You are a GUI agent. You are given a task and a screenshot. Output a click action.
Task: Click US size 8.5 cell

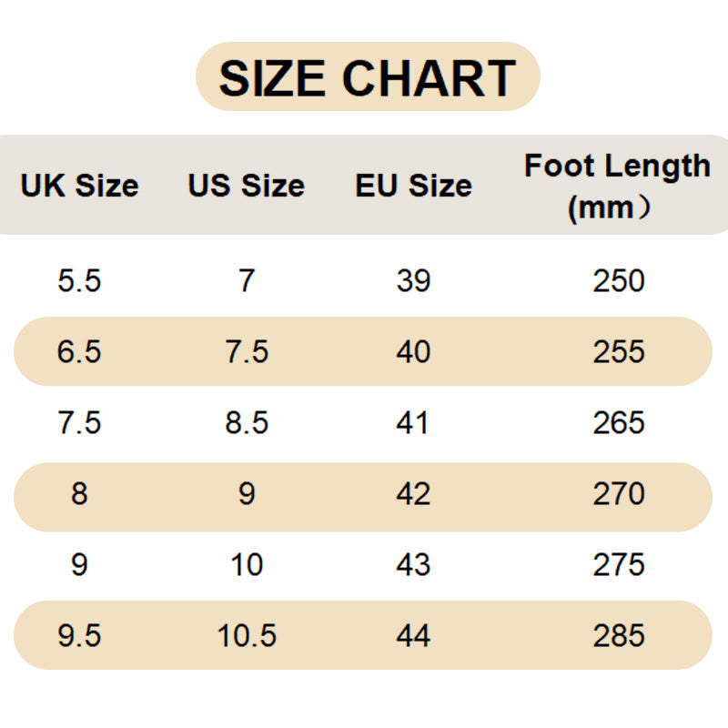tap(247, 423)
